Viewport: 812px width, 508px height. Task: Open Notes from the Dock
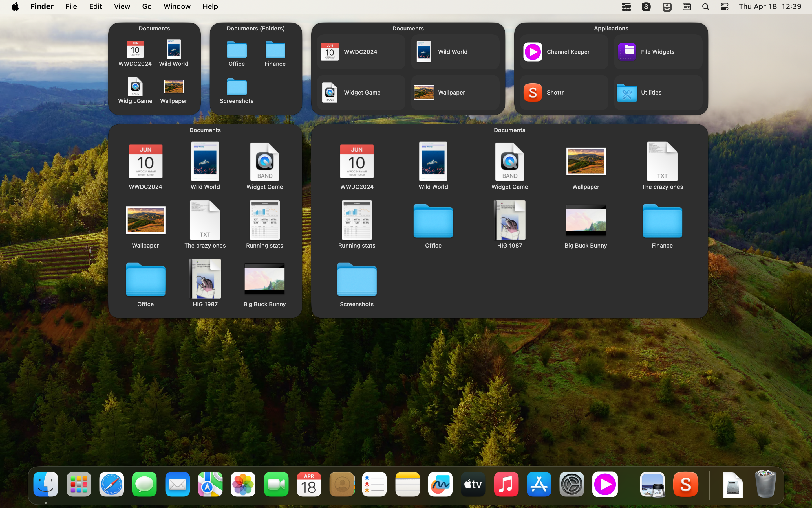[x=408, y=484]
